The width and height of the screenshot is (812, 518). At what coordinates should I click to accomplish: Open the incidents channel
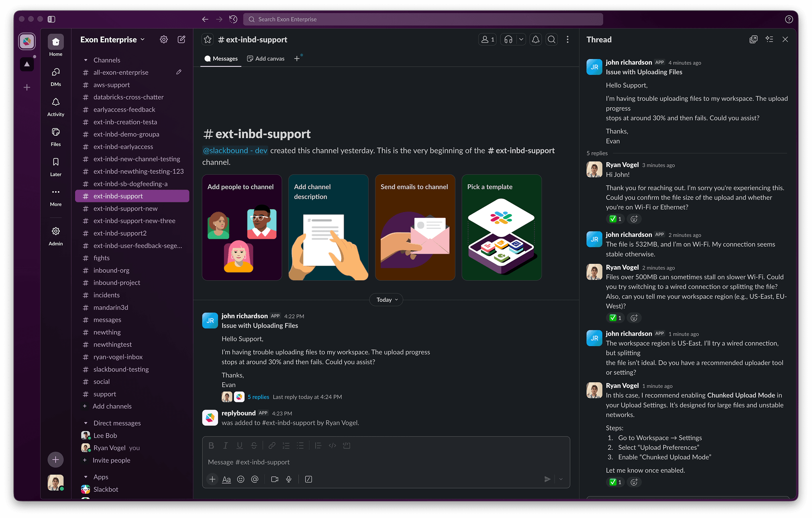(x=132, y=295)
